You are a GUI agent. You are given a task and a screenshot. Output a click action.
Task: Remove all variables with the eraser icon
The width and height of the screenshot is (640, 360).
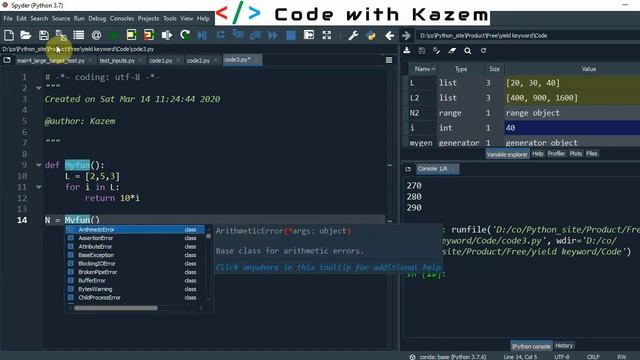point(452,51)
